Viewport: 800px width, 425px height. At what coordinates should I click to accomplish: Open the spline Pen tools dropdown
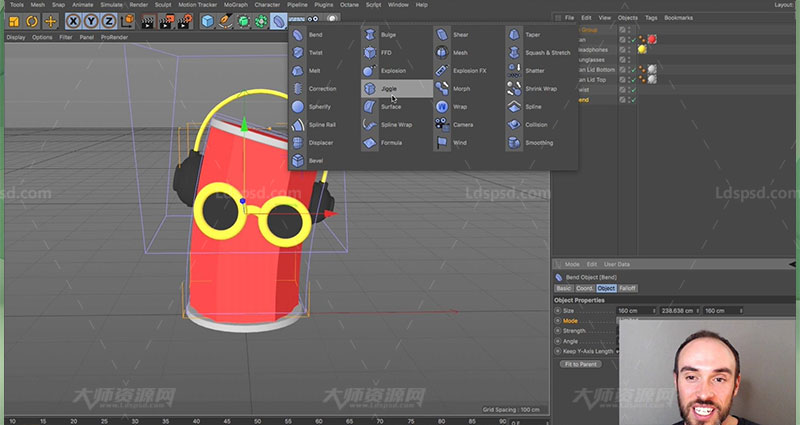(225, 21)
